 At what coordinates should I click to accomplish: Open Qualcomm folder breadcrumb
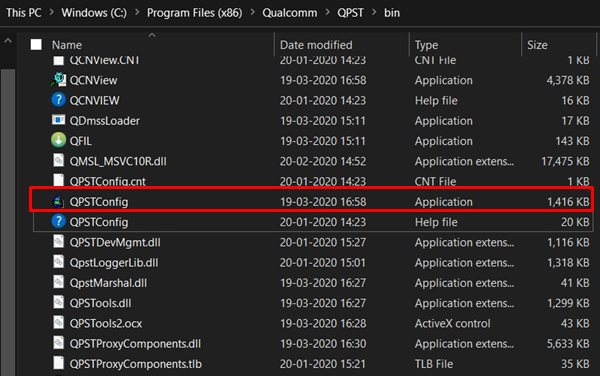(x=290, y=13)
